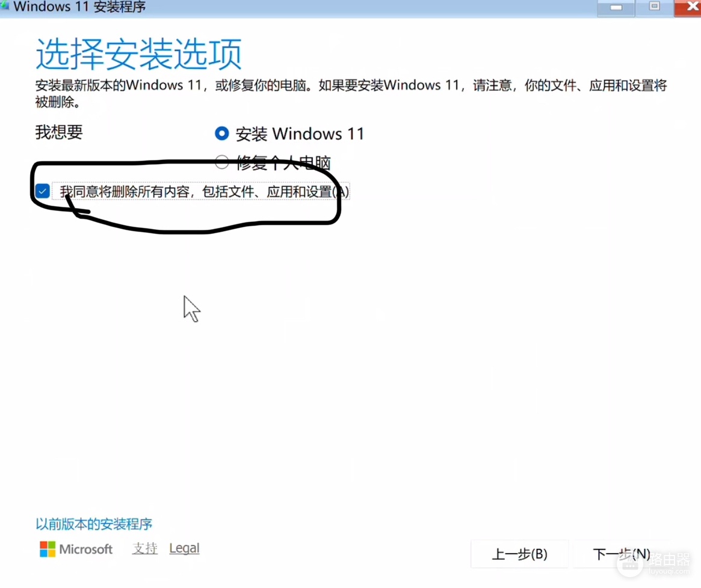Click the description text starting 安装最新版本的Windows 11
The height and width of the screenshot is (588, 701).
351,93
